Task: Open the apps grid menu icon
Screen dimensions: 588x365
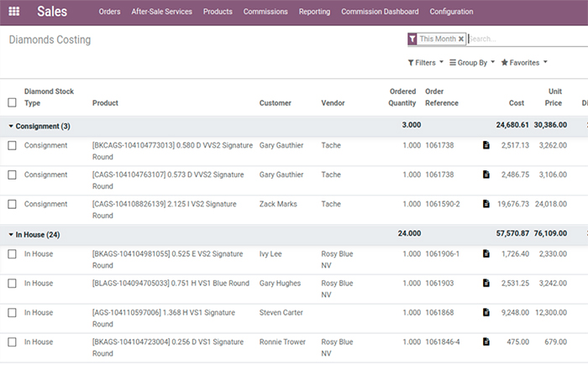Action: coord(14,12)
